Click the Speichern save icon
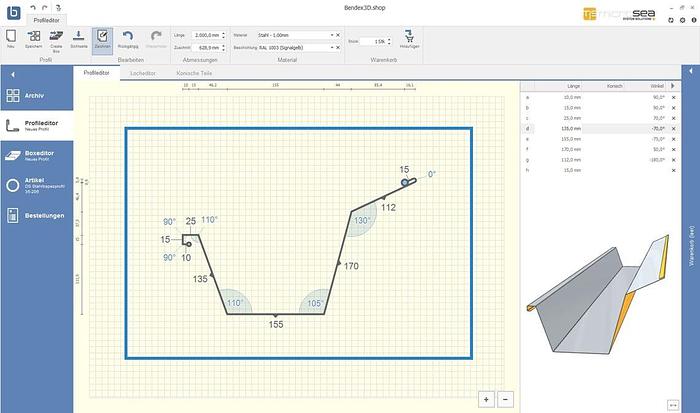Image resolution: width=700 pixels, height=413 pixels. [33, 38]
